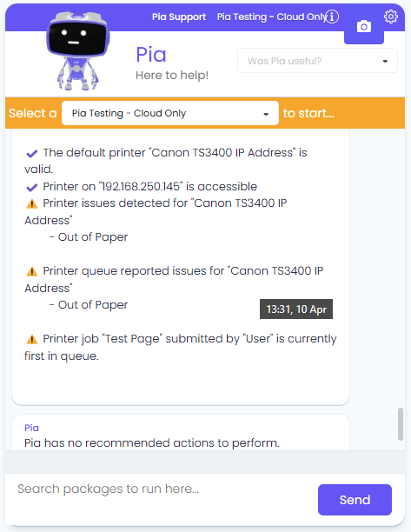This screenshot has height=532, width=411.
Task: Open the 'Was Pia useful?' dropdown
Action: [317, 61]
